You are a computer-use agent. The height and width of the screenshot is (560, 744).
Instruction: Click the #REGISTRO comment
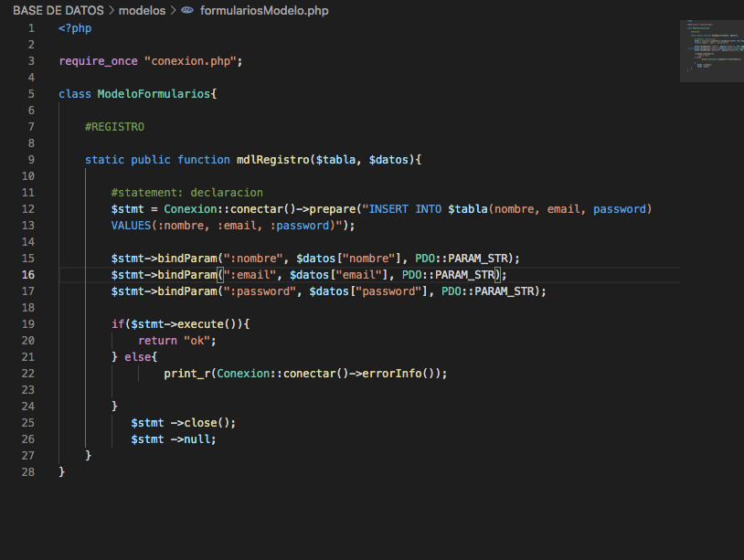click(114, 127)
